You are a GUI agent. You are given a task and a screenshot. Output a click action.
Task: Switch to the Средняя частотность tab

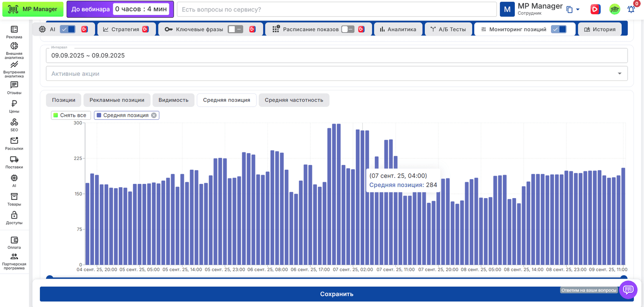pyautogui.click(x=294, y=100)
